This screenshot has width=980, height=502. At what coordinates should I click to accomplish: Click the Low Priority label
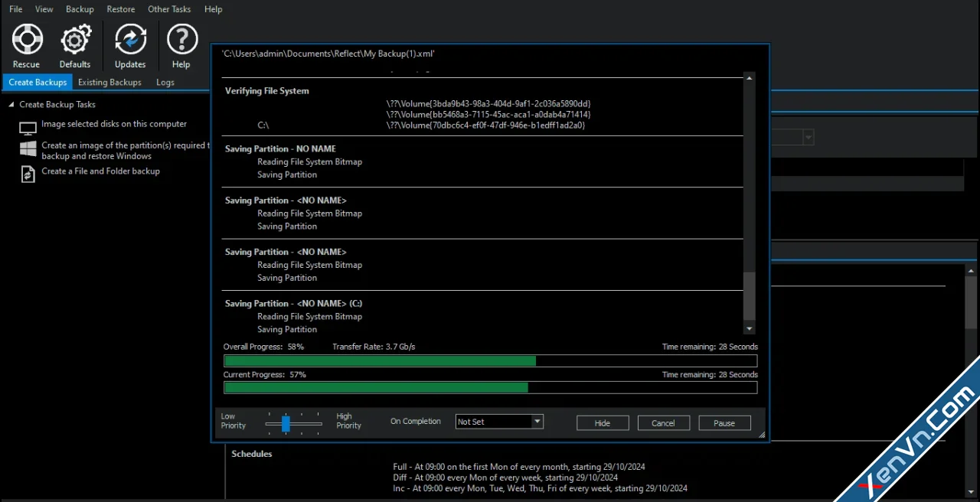click(x=234, y=421)
